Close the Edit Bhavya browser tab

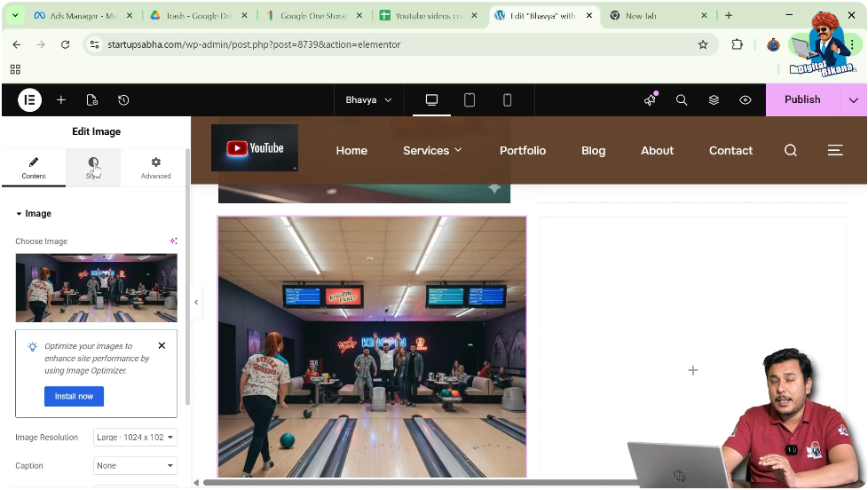589,15
